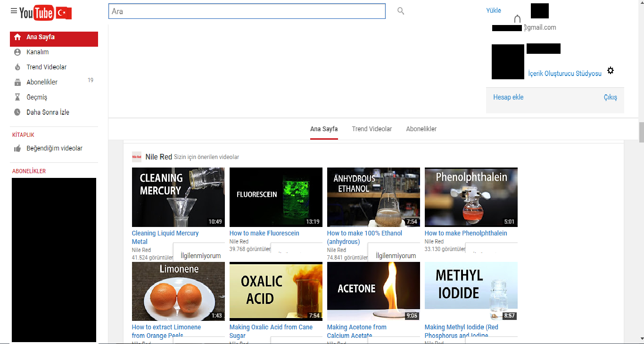The width and height of the screenshot is (644, 344).
Task: Switch to the Ana Sayfa tab above the feed
Action: [x=324, y=129]
